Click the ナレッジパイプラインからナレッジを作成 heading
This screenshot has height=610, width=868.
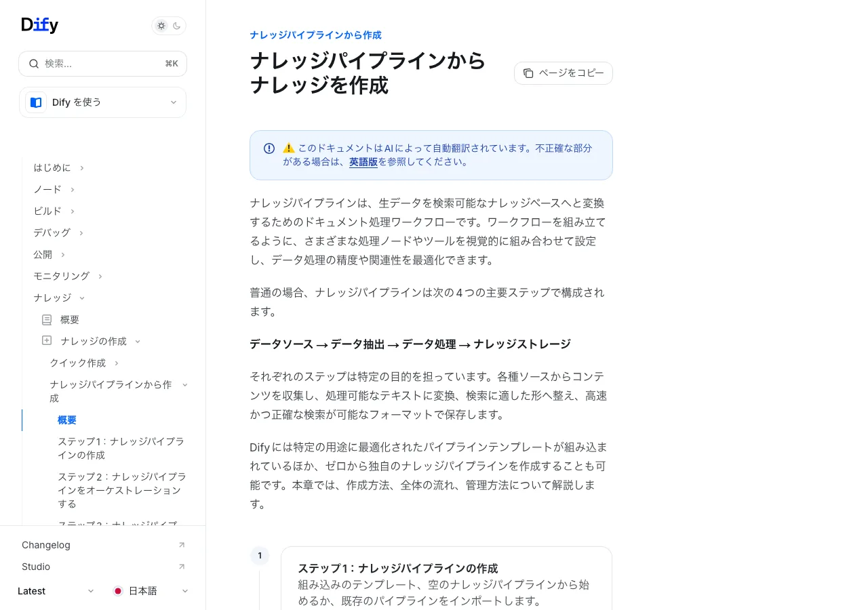pyautogui.click(x=368, y=73)
